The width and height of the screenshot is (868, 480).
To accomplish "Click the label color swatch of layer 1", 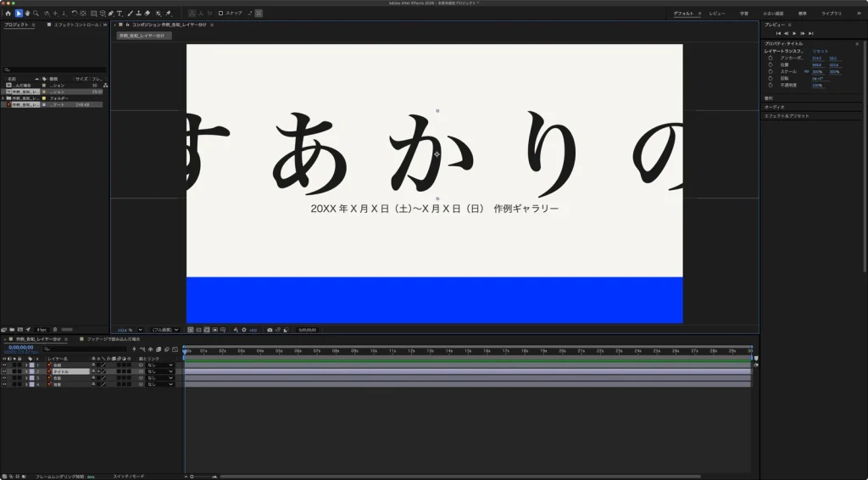I will pyautogui.click(x=31, y=365).
